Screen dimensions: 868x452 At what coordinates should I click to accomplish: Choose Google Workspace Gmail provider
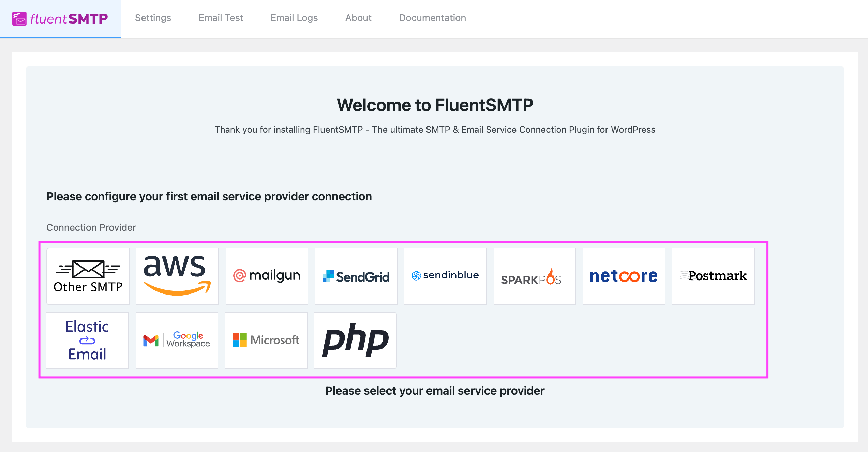click(x=176, y=341)
